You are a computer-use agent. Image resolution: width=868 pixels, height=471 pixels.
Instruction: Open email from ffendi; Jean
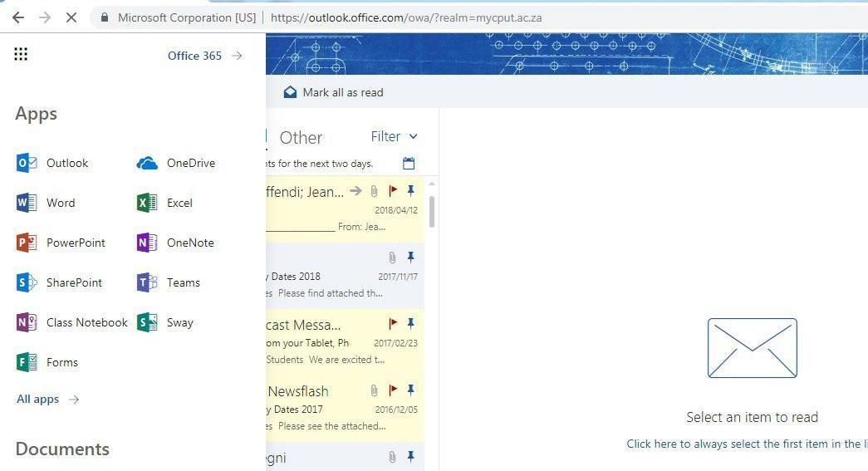pyautogui.click(x=345, y=210)
